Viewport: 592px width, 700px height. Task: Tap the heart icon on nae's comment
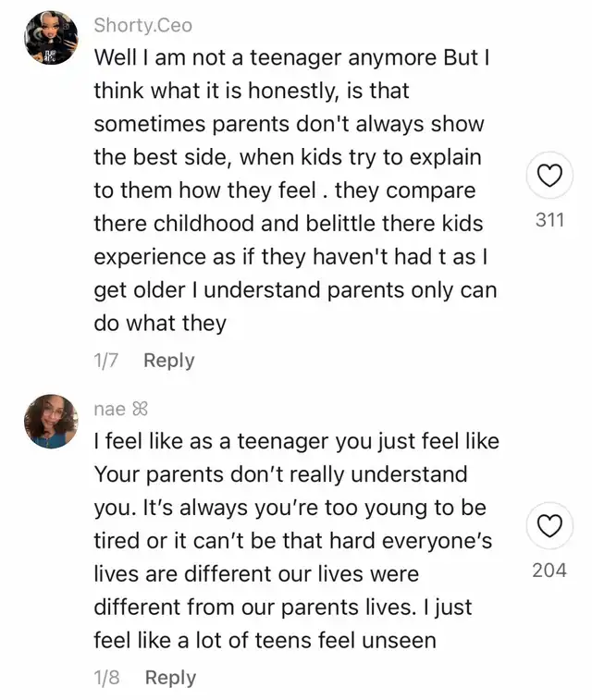[x=549, y=525]
